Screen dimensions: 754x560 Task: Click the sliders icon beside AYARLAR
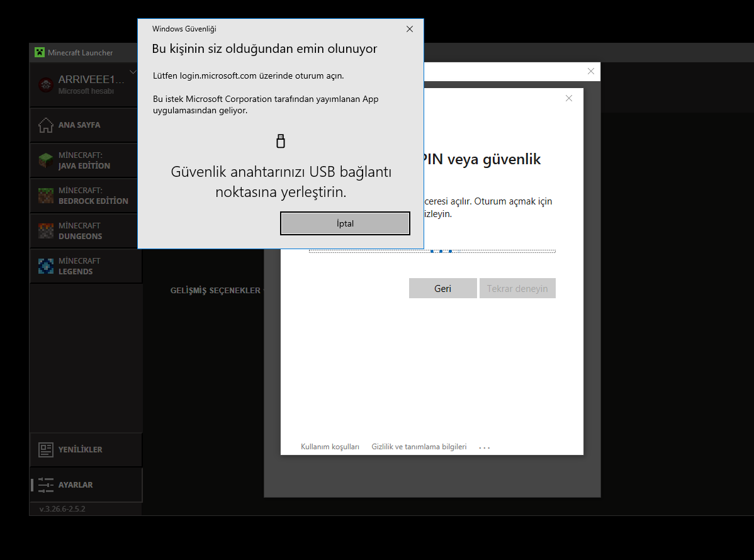(46, 484)
